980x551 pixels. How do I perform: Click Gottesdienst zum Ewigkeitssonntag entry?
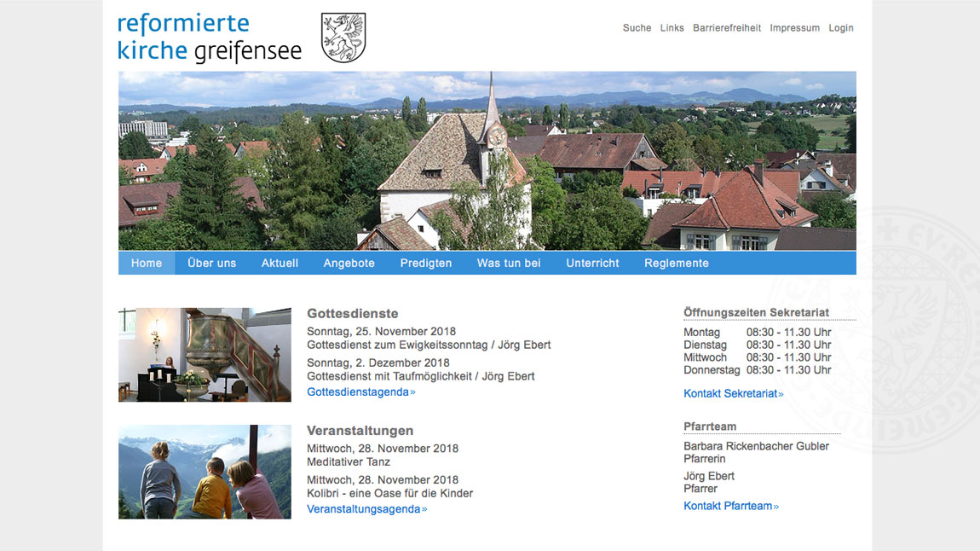(x=429, y=345)
